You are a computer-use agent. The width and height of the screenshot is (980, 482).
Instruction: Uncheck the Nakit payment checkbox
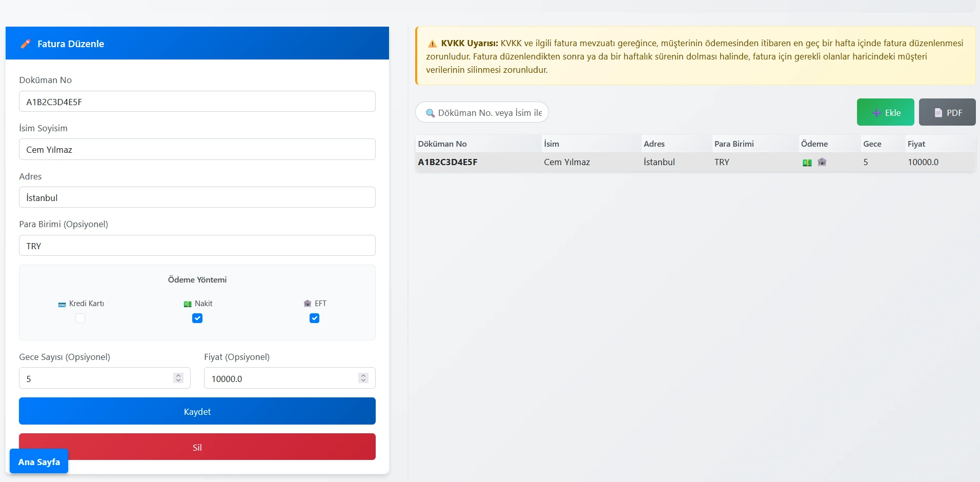click(197, 318)
